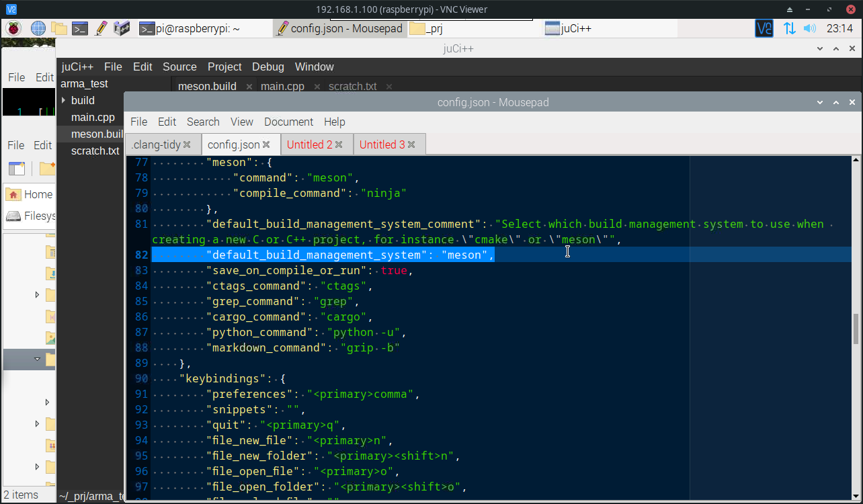863x504 pixels.
Task: Open Project menu in juCi++
Action: click(x=224, y=67)
